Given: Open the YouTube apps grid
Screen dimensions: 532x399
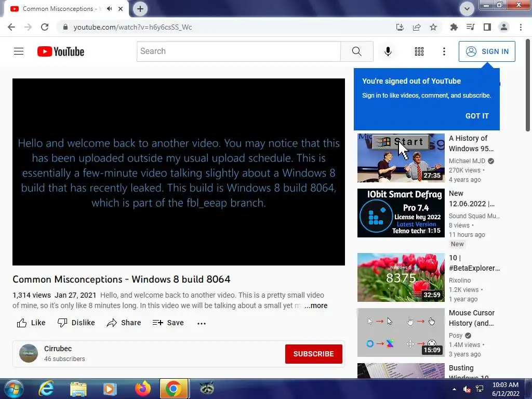Looking at the screenshot, I should point(419,51).
